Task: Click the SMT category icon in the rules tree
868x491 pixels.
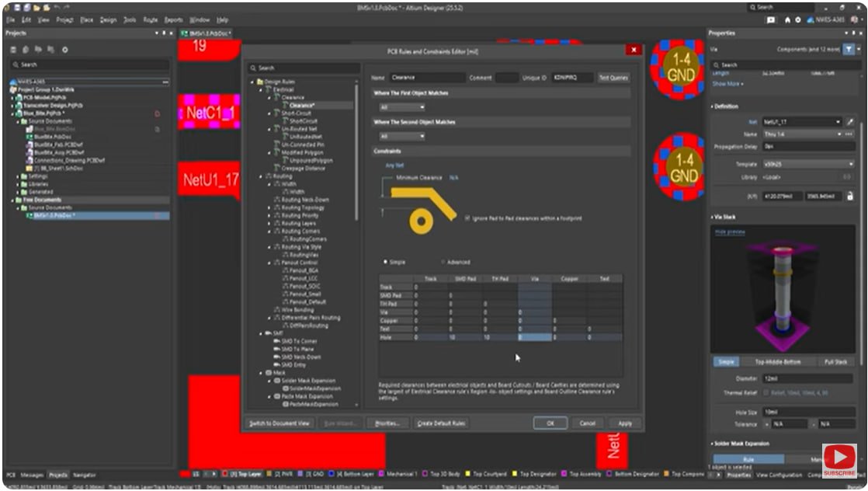Action: pos(269,333)
